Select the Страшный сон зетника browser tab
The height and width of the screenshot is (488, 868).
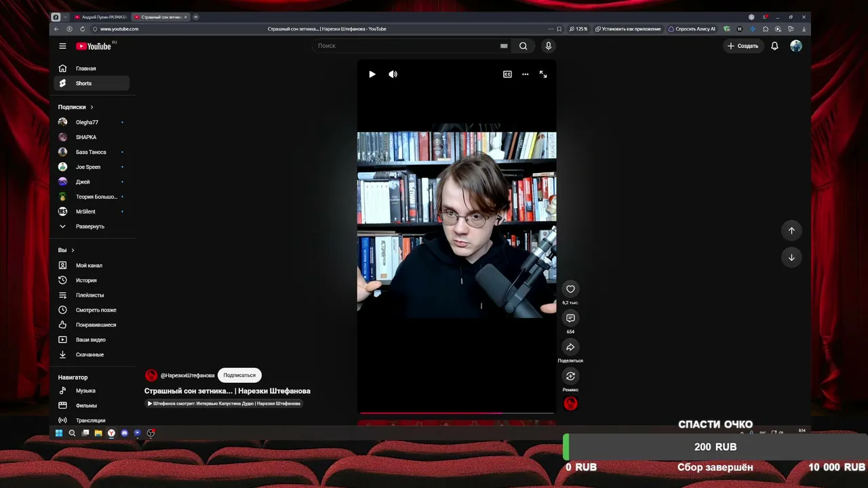tap(160, 17)
